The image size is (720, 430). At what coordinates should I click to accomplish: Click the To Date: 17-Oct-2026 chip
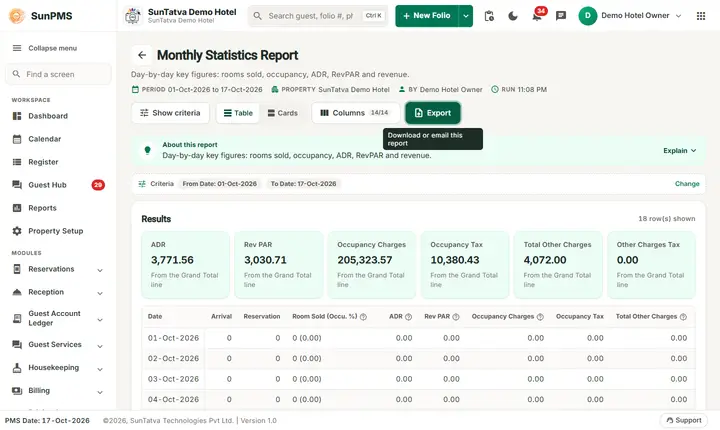pos(304,184)
